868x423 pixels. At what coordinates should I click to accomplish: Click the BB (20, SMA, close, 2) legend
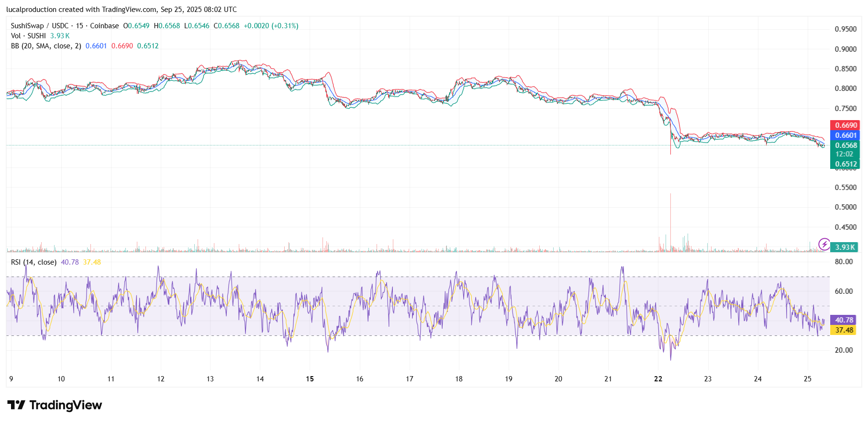pyautogui.click(x=46, y=46)
